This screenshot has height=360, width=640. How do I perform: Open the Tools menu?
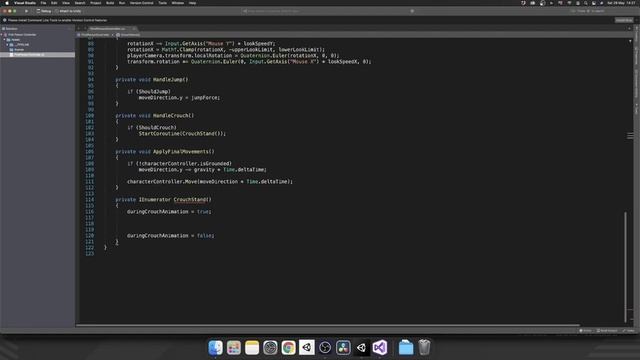pyautogui.click(x=162, y=3)
